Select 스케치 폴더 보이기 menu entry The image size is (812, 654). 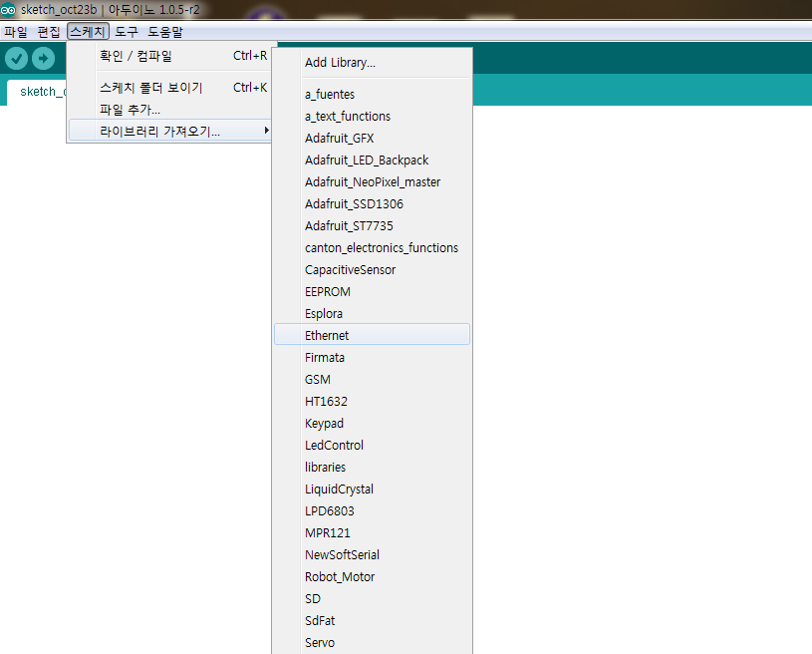coord(169,88)
